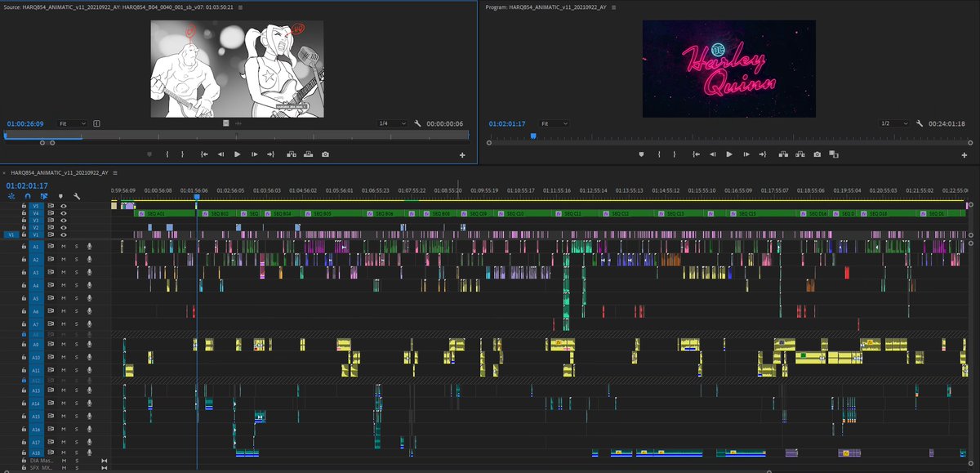Step back one frame in Source monitor

click(x=220, y=154)
